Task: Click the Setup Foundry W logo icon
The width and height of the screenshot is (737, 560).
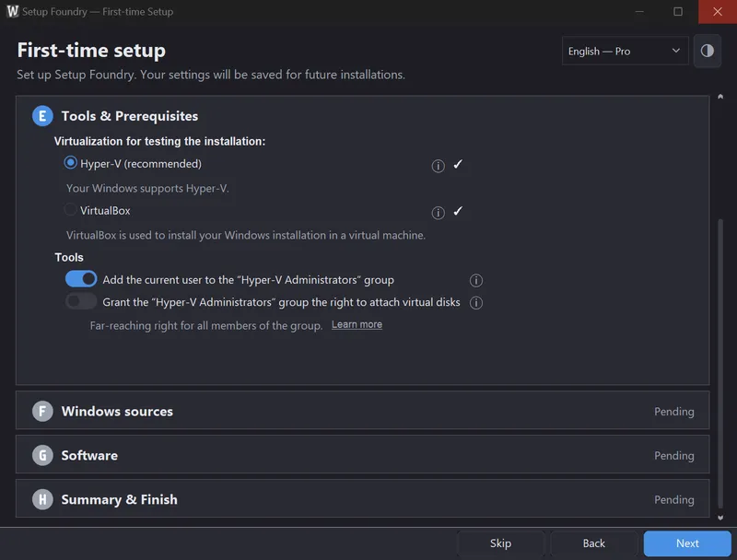Action: coord(13,11)
